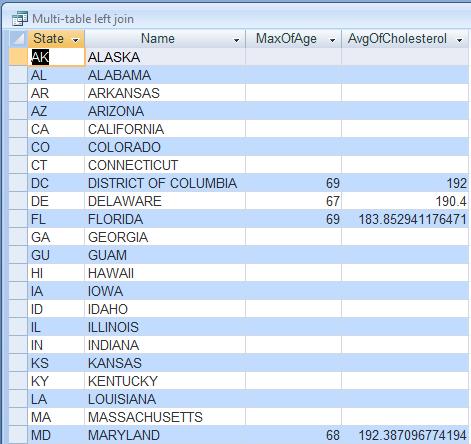Click the ILLINOIS name cell

pyautogui.click(x=165, y=327)
